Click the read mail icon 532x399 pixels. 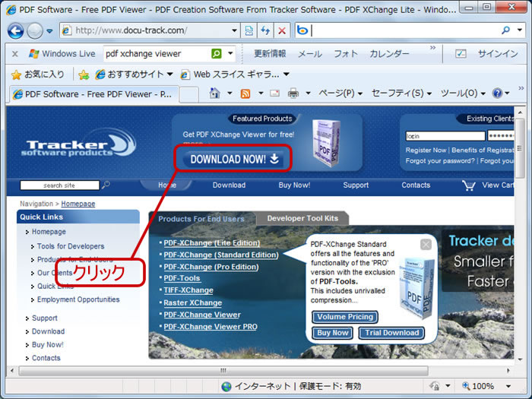point(274,93)
